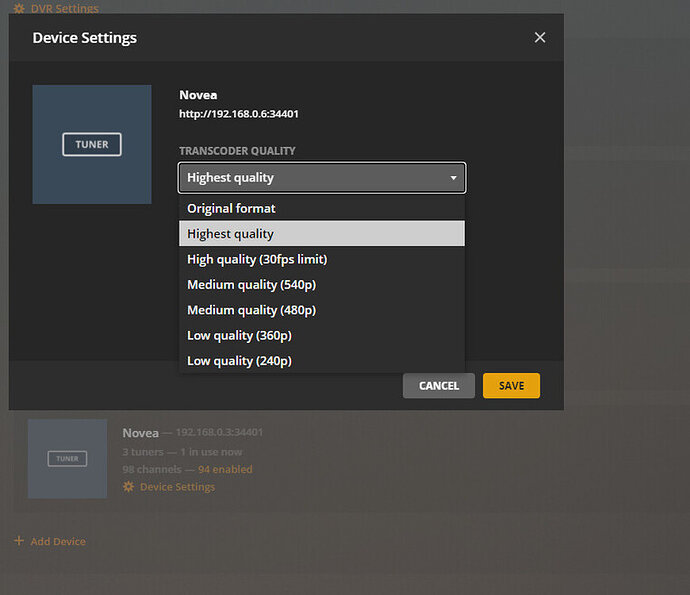Choose Low quality (240p)
This screenshot has height=595, width=690.
point(322,361)
